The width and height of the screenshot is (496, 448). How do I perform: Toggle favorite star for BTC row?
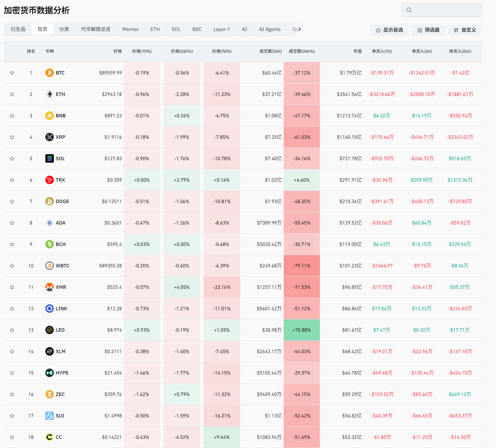coord(12,73)
